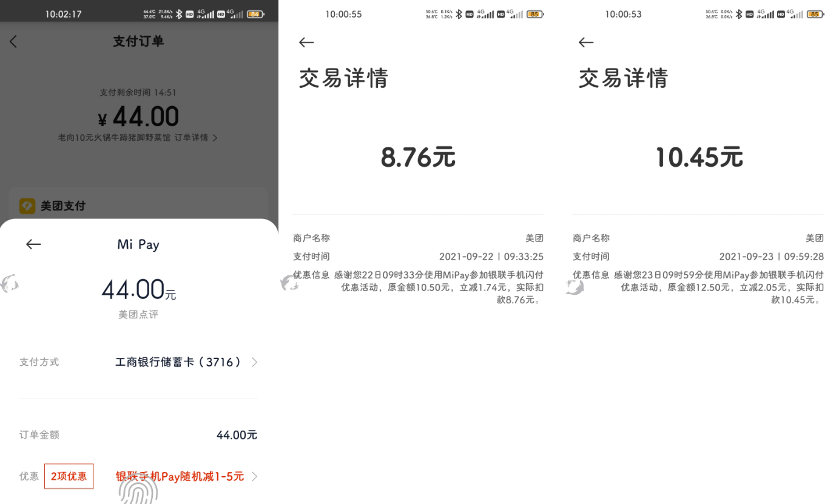This screenshot has width=839, height=504.
Task: Go back from the Mi Pay sheet
Action: (x=33, y=244)
